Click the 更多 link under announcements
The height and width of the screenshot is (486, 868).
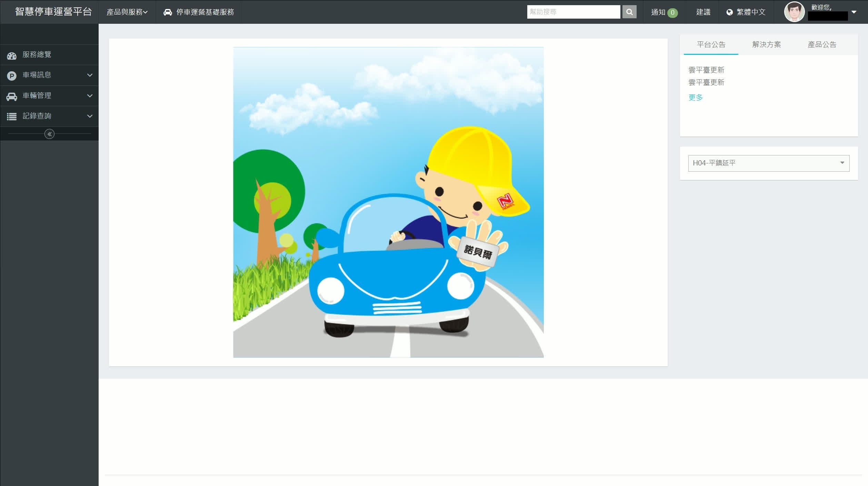(696, 98)
